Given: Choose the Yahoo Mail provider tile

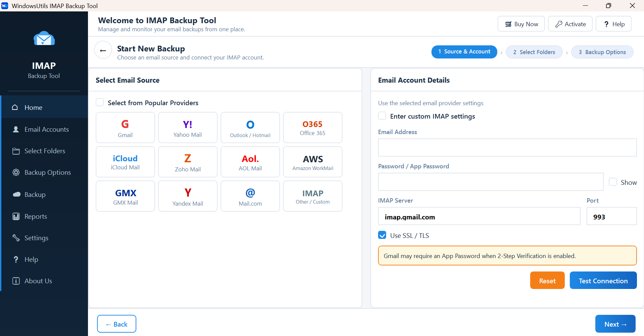Looking at the screenshot, I should point(188,128).
